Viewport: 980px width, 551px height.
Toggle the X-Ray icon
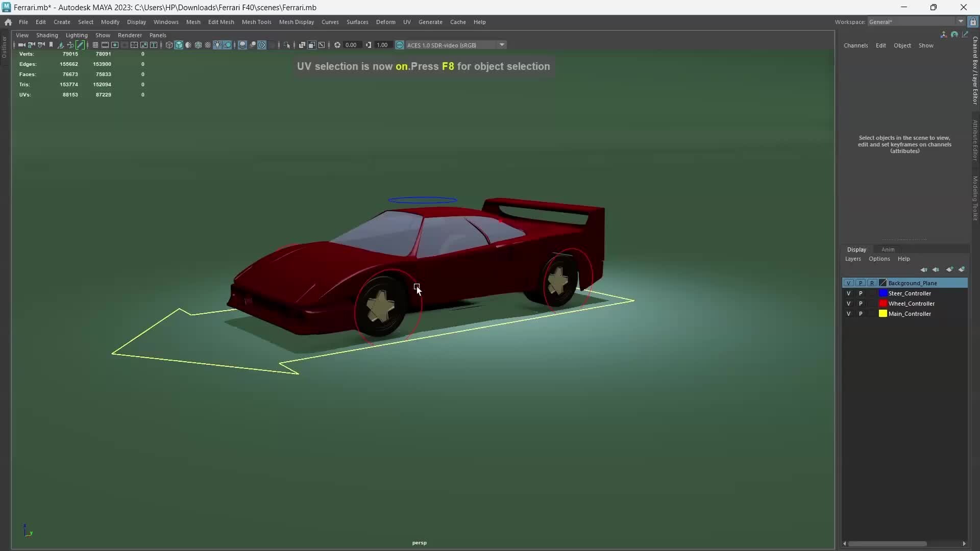302,45
